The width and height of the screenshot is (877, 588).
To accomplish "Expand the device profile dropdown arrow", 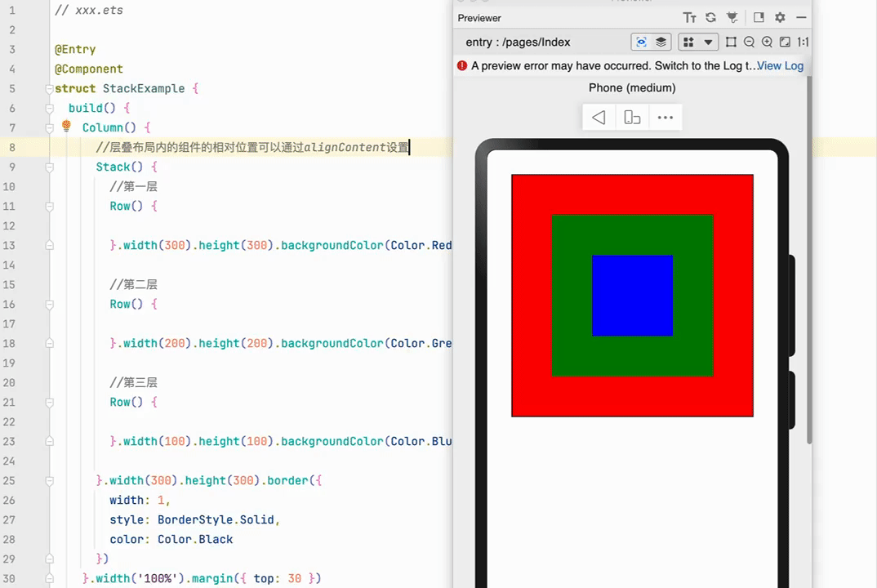I will (x=708, y=42).
